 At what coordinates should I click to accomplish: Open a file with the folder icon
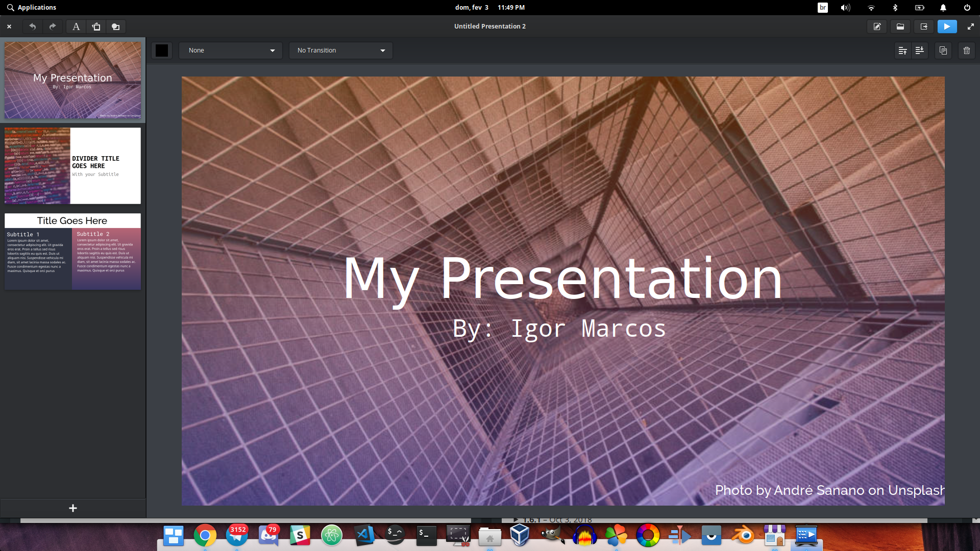[900, 27]
